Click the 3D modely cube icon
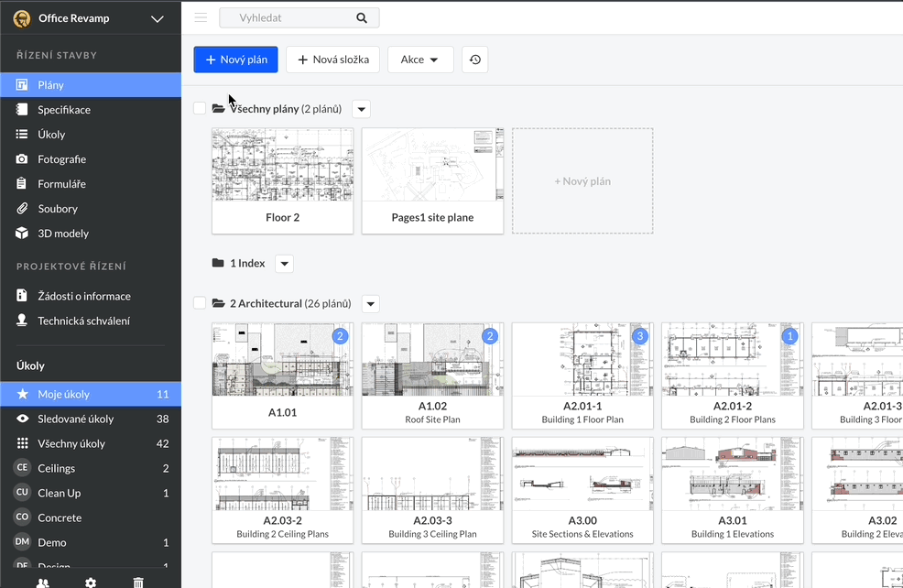903x588 pixels. 22,234
